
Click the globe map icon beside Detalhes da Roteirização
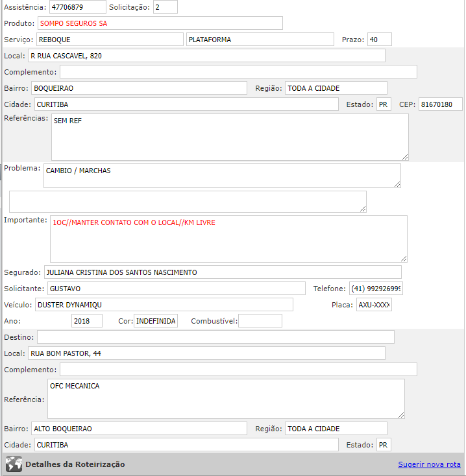14,464
